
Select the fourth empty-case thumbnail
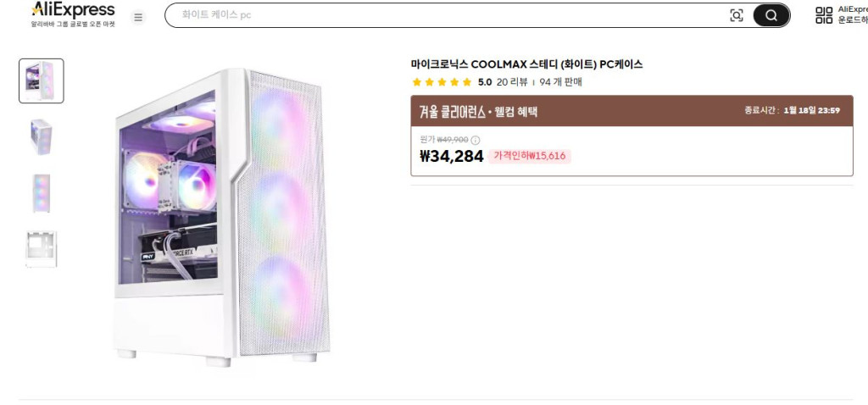point(42,248)
